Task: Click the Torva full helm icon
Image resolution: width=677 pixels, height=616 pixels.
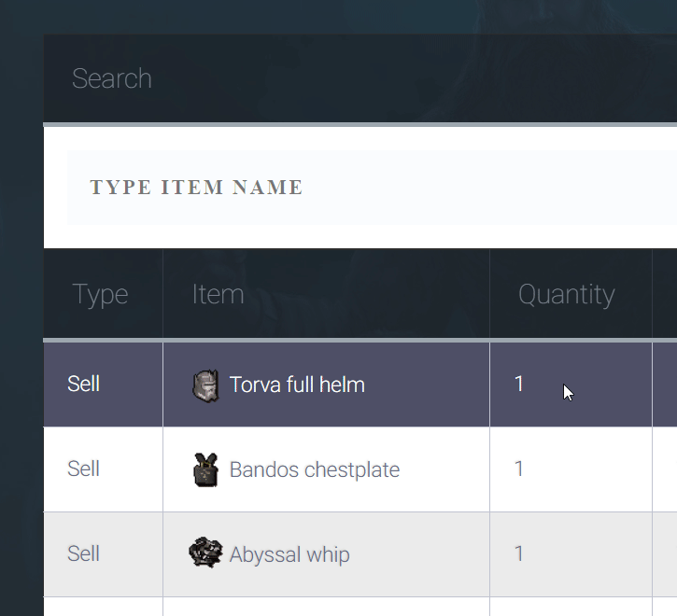Action: [x=205, y=385]
